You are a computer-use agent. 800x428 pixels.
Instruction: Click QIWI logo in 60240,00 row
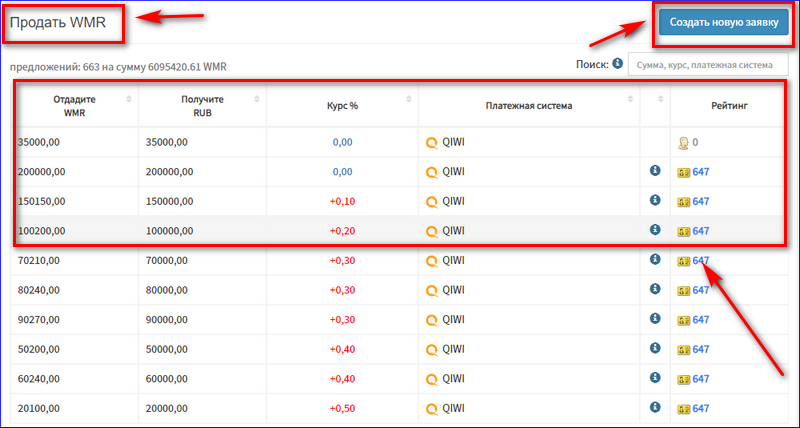coord(432,380)
